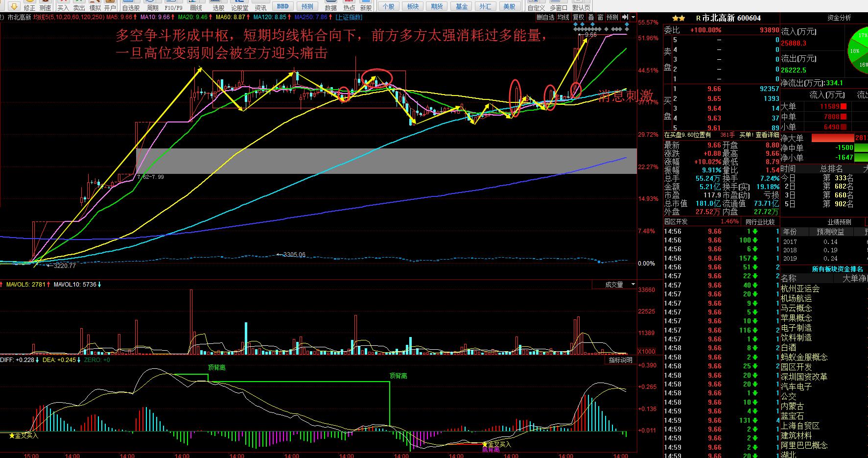The height and width of the screenshot is (458, 868).
Task: Click the 买入 (Buy) toolbar icon
Action: coord(63,6)
